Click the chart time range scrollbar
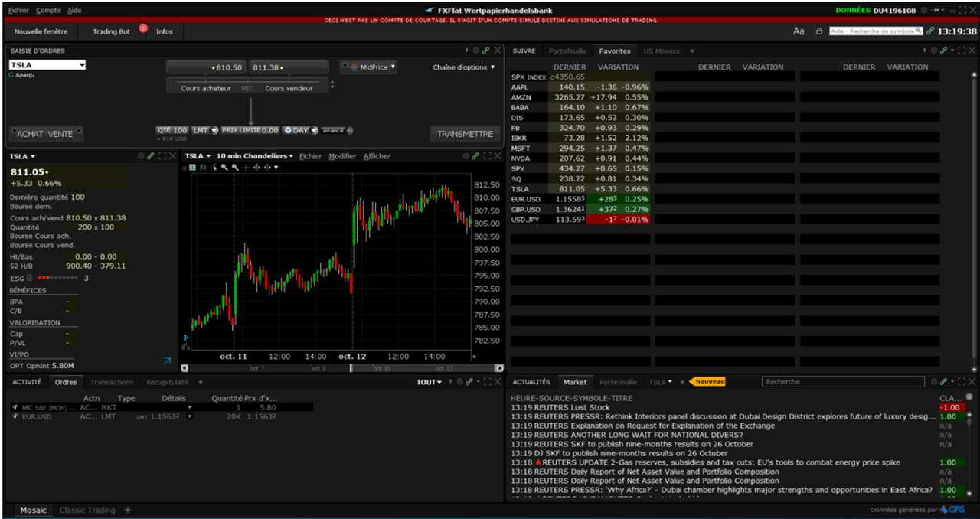This screenshot has width=980, height=519. coord(342,368)
